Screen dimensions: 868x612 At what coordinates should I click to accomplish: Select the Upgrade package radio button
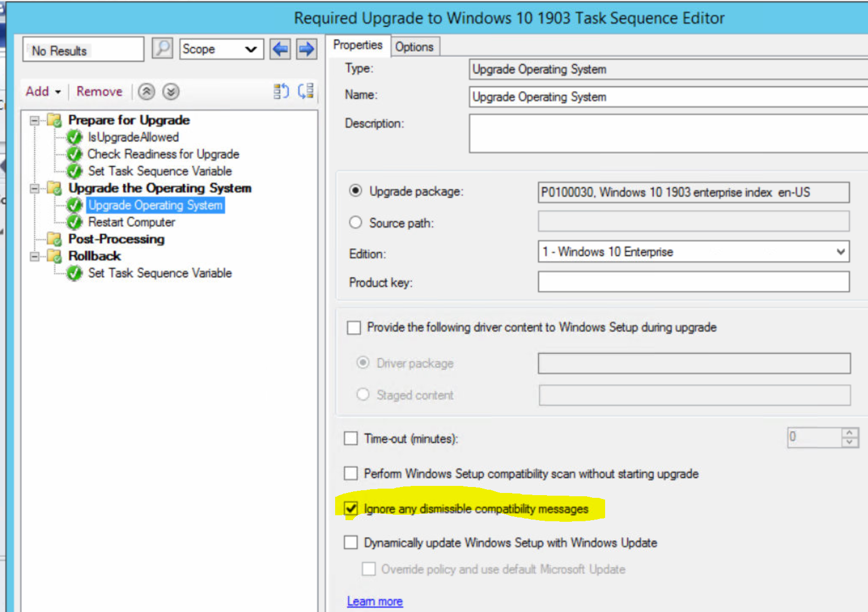[355, 191]
